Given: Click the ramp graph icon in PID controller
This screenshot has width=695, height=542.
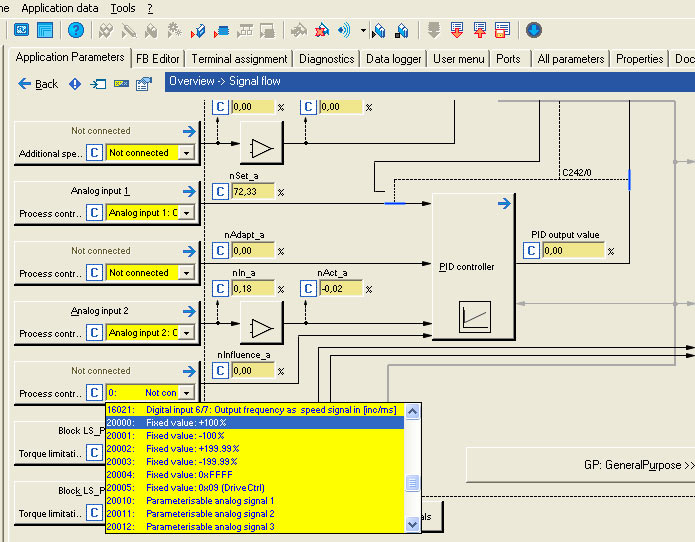Looking at the screenshot, I should [474, 318].
